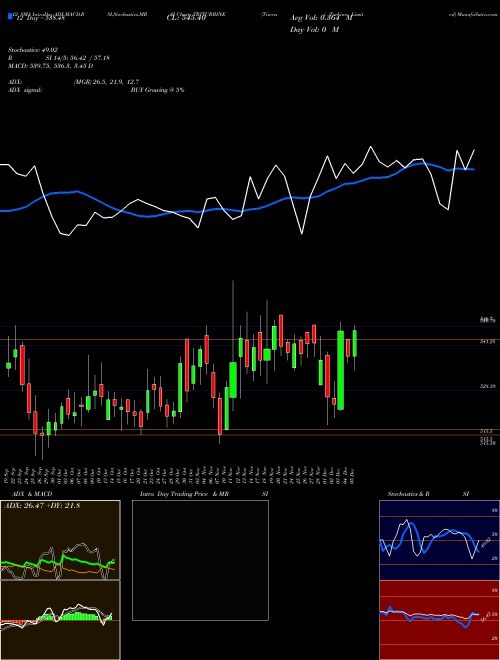Open the blue Stochastics chart panel
The height and width of the screenshot is (660, 500).
tap(439, 540)
